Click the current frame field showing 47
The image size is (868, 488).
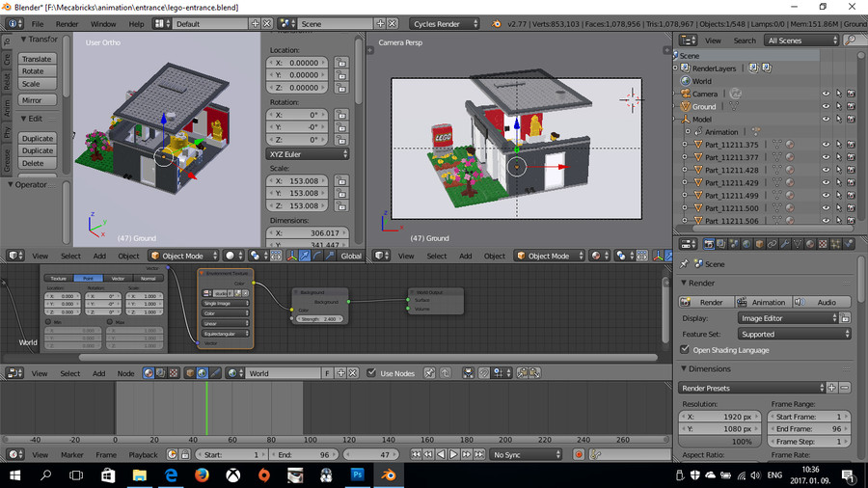coord(369,455)
